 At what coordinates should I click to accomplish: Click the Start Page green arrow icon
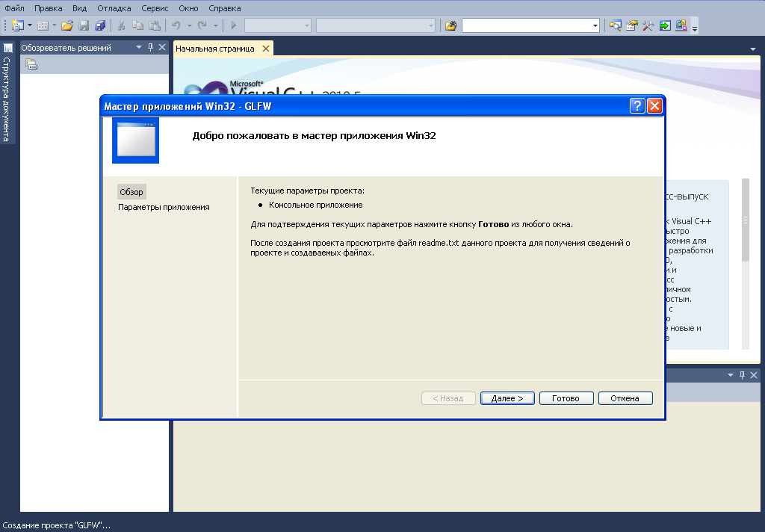click(665, 25)
